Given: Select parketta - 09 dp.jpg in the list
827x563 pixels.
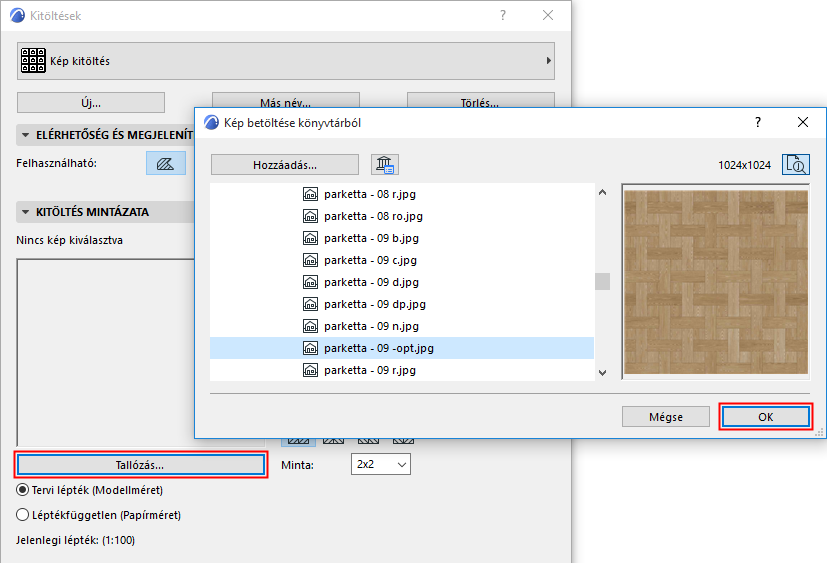Looking at the screenshot, I should (x=402, y=304).
